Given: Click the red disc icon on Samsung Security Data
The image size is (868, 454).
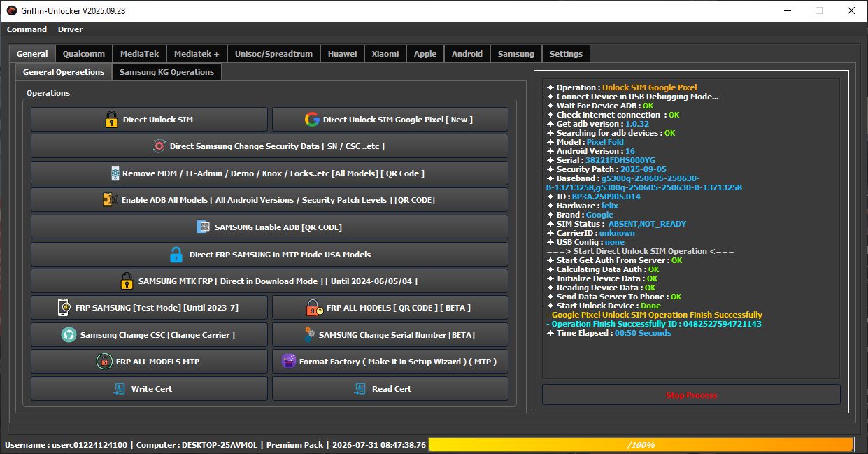Looking at the screenshot, I should [x=159, y=146].
